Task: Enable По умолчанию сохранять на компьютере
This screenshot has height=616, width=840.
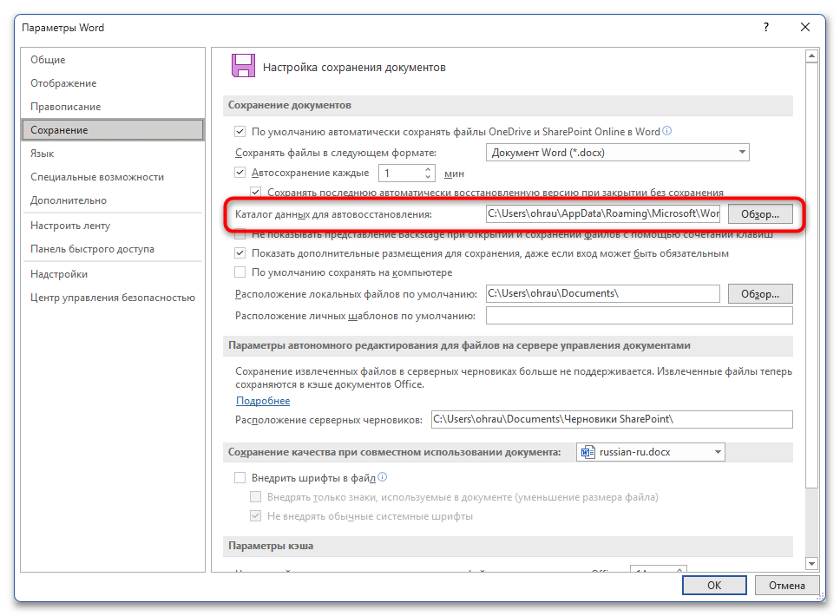Action: coord(240,272)
